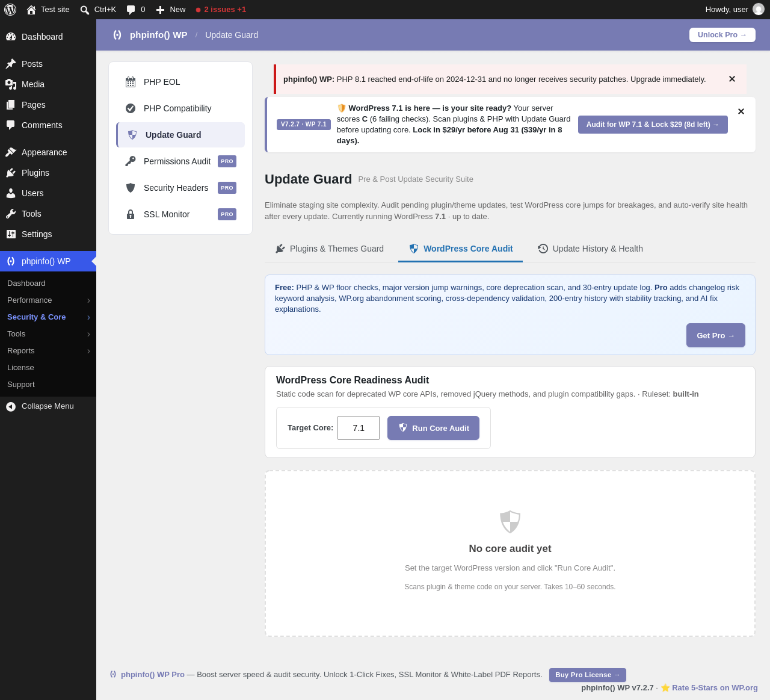Click the WordPress logo in admin bar

pyautogui.click(x=10, y=10)
